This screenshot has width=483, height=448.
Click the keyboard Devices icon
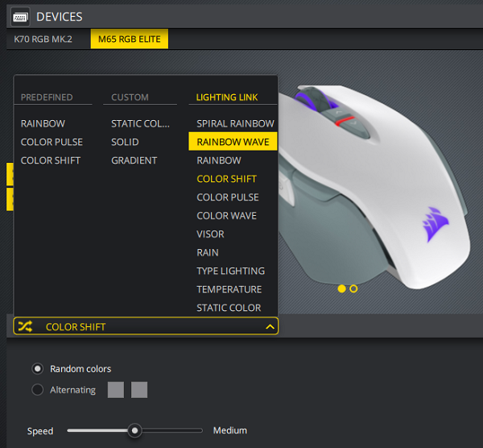pos(21,16)
